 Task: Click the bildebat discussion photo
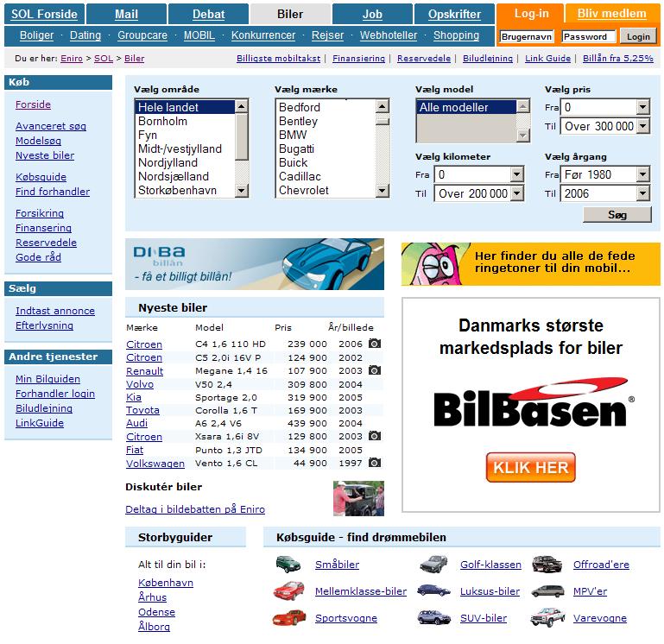(x=358, y=498)
